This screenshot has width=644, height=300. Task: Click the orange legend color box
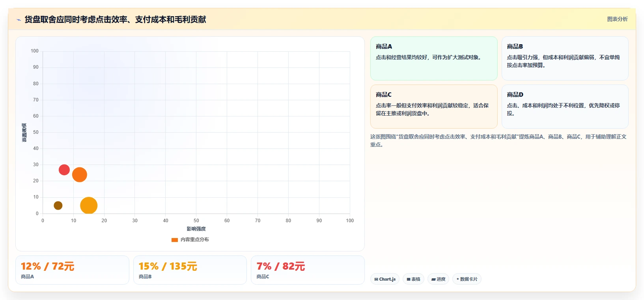coord(175,240)
